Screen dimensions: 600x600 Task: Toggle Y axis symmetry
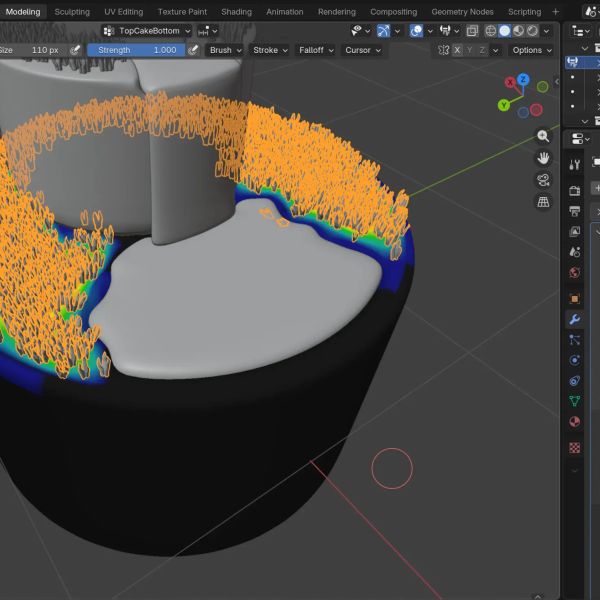470,50
